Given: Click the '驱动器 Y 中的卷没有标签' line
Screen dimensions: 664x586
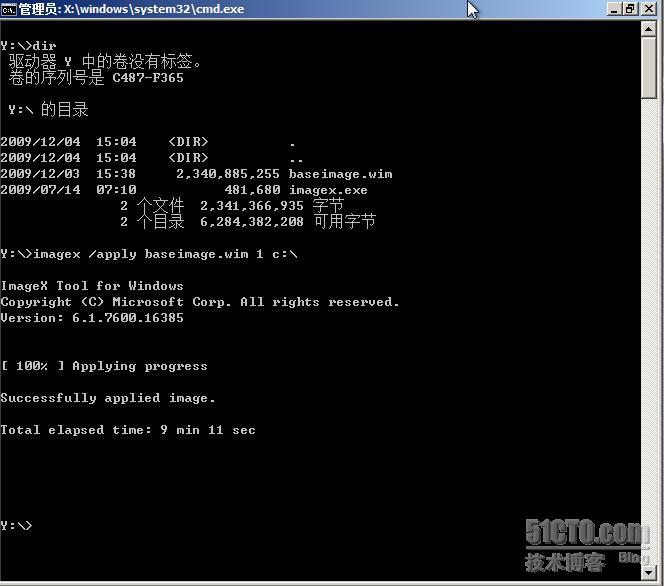Looking at the screenshot, I should (105, 62).
